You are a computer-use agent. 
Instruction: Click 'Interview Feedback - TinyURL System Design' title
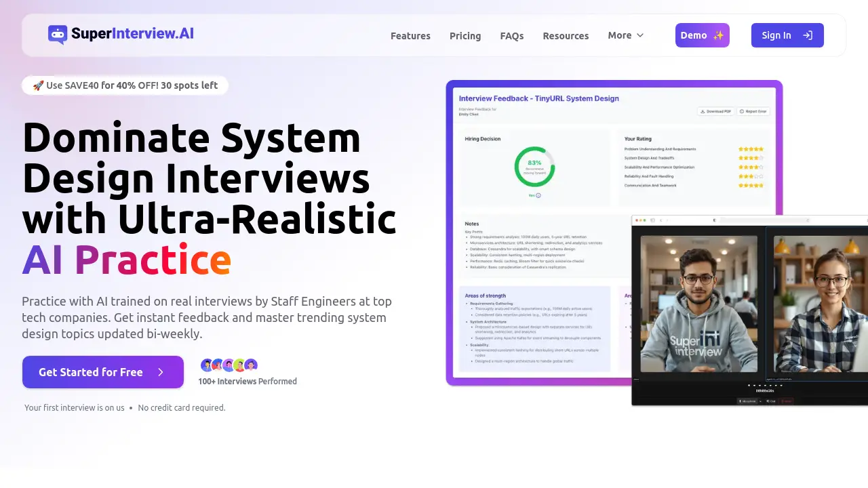pyautogui.click(x=539, y=98)
